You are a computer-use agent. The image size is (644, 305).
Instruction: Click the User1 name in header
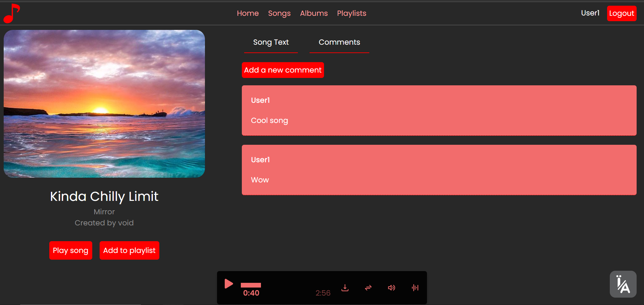[590, 13]
